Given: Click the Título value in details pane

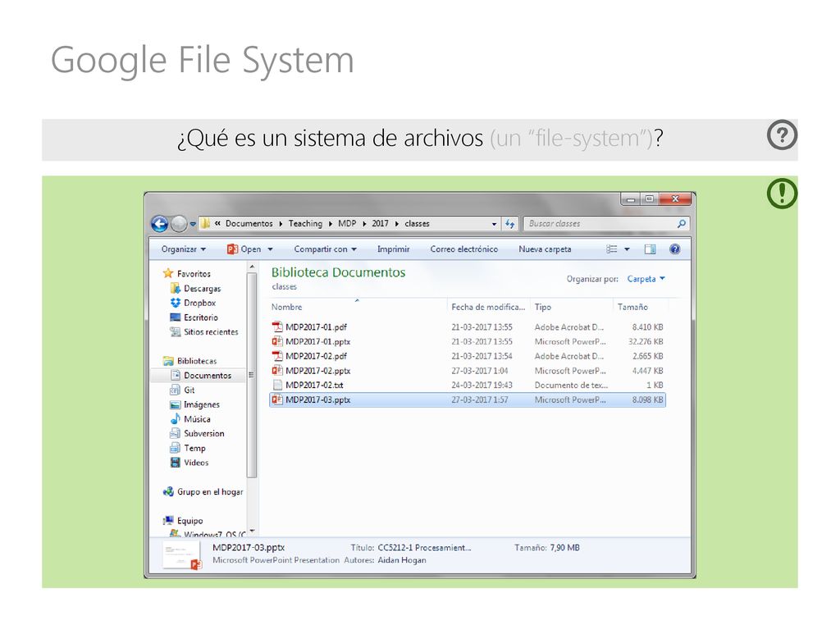Looking at the screenshot, I should tap(424, 547).
